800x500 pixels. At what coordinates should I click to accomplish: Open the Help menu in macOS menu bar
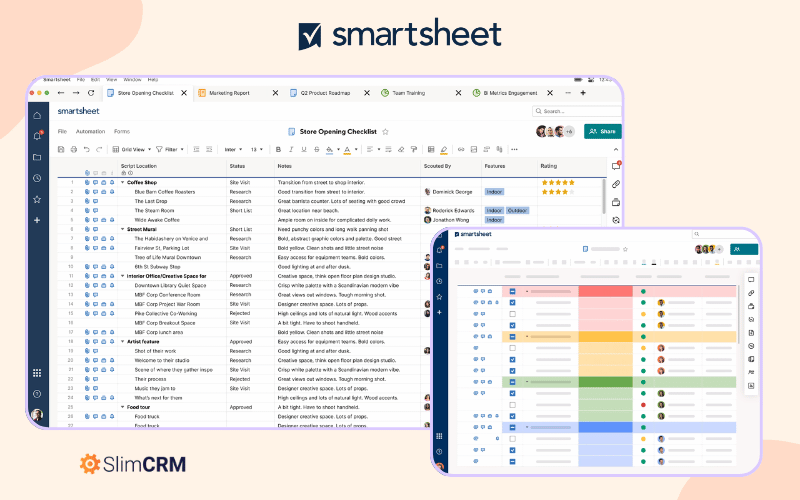coord(153,80)
